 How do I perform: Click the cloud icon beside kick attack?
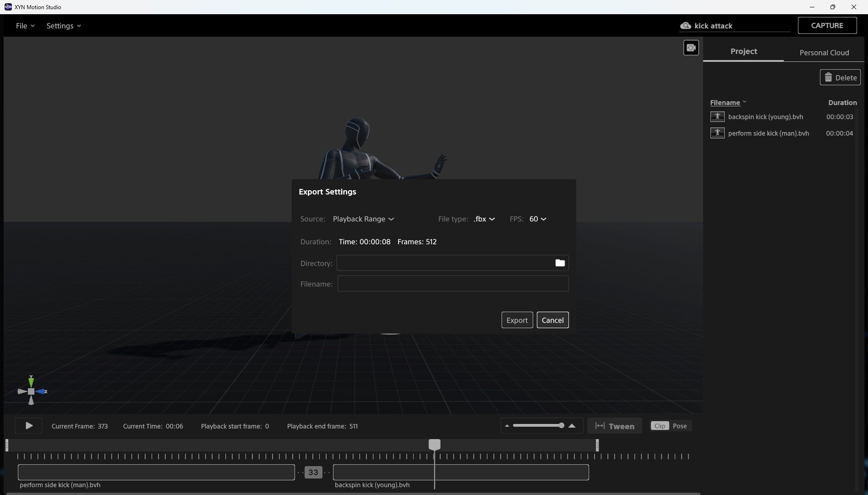686,26
